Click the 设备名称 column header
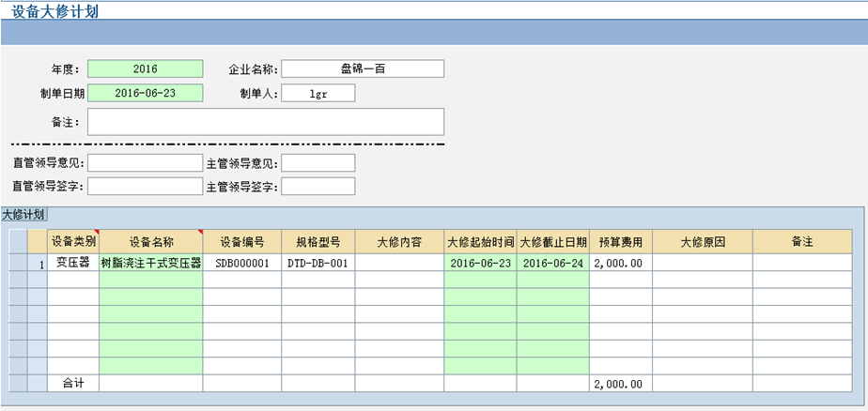Image resolution: width=868 pixels, height=411 pixels. (150, 242)
